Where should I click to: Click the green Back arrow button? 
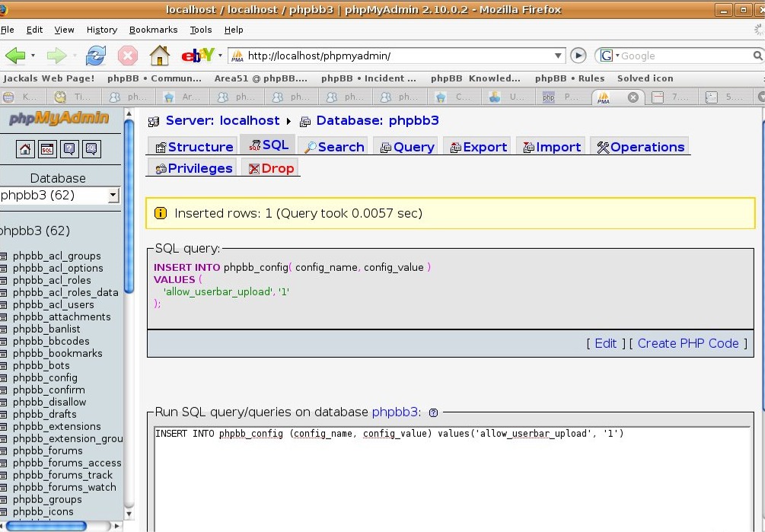pyautogui.click(x=15, y=56)
